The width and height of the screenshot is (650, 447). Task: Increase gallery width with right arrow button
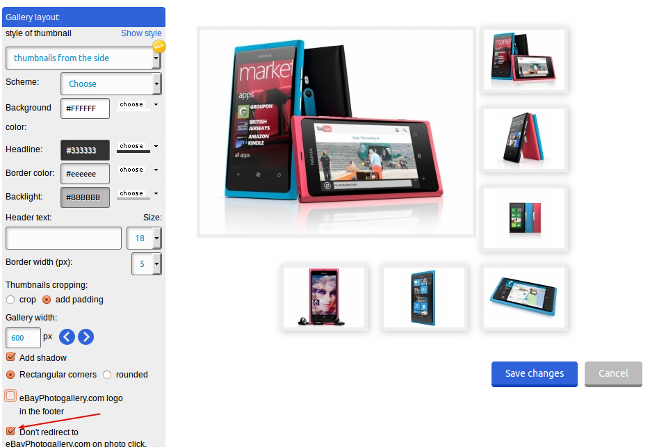[x=86, y=337]
